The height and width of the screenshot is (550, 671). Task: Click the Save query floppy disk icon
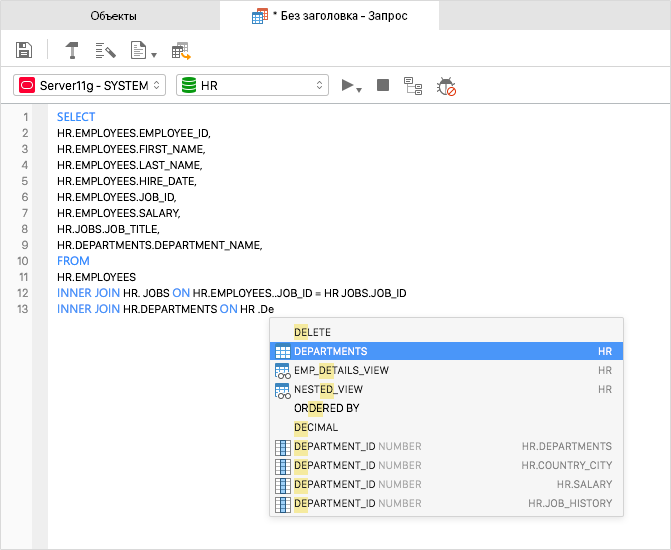pyautogui.click(x=25, y=50)
